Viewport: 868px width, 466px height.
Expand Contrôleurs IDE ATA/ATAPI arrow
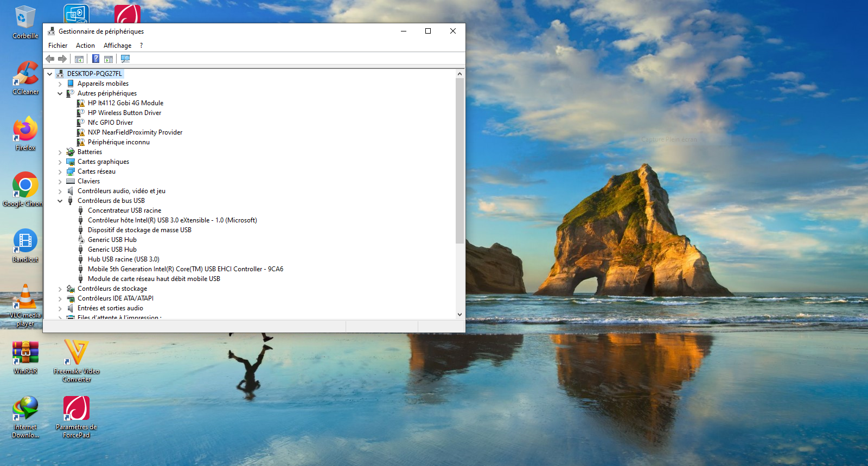[60, 298]
